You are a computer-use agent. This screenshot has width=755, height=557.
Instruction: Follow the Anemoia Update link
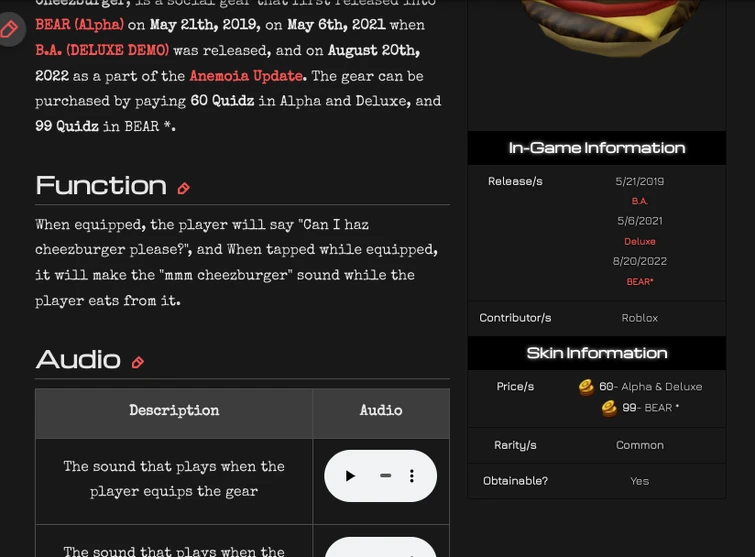(x=247, y=76)
